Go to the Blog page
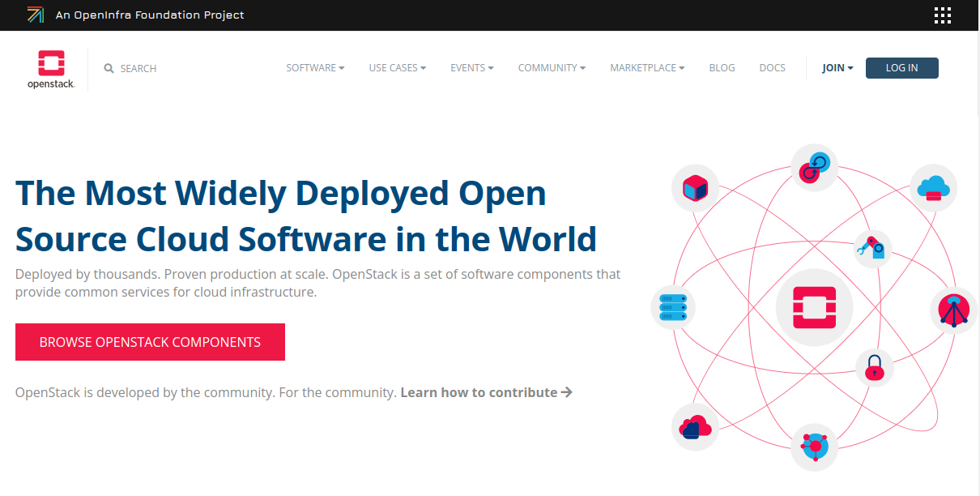 tap(722, 68)
